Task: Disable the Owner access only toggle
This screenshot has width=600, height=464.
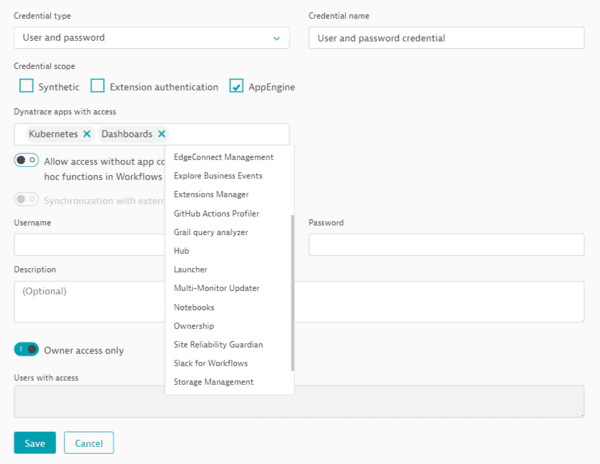Action: [x=26, y=349]
